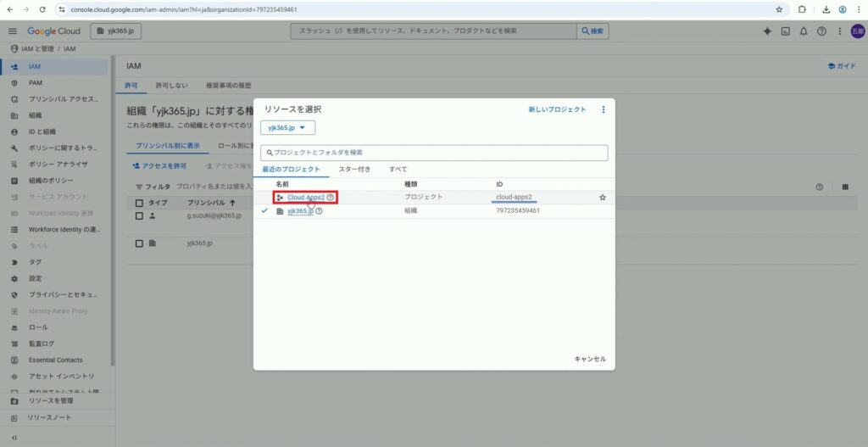Open the dialog's three-dot more options menu
The width and height of the screenshot is (868, 447).
[604, 109]
